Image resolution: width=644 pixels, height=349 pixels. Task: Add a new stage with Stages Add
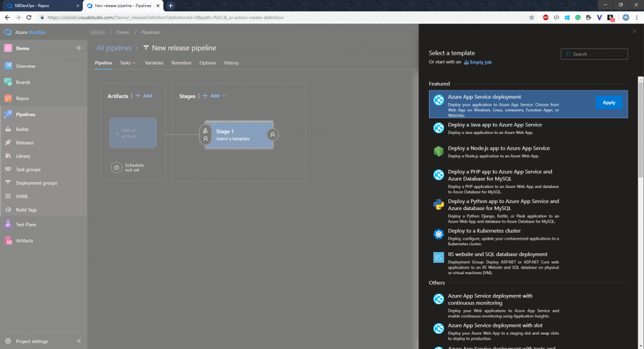(x=211, y=96)
